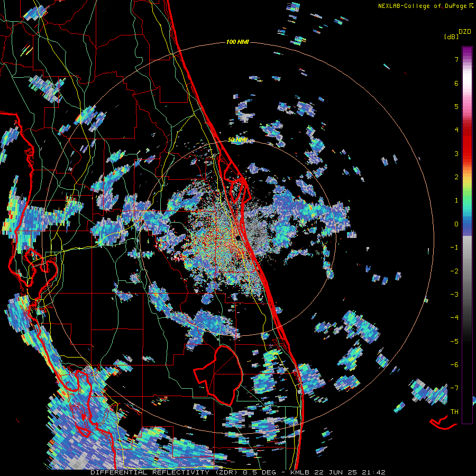Click the 4 value on the color scale
This screenshot has width=476, height=476.
(456, 130)
